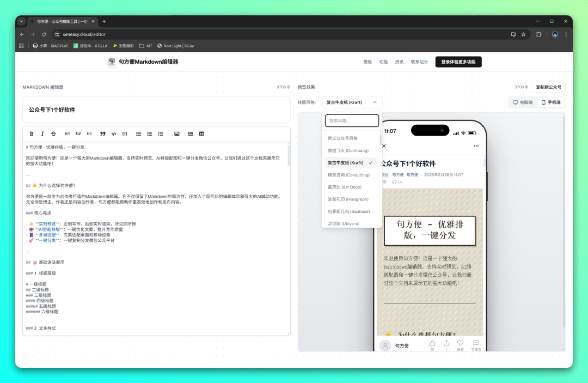This screenshot has width=588, height=383.
Task: Select 敦煌飞天 (Dunhuang) style
Action: 350,150
